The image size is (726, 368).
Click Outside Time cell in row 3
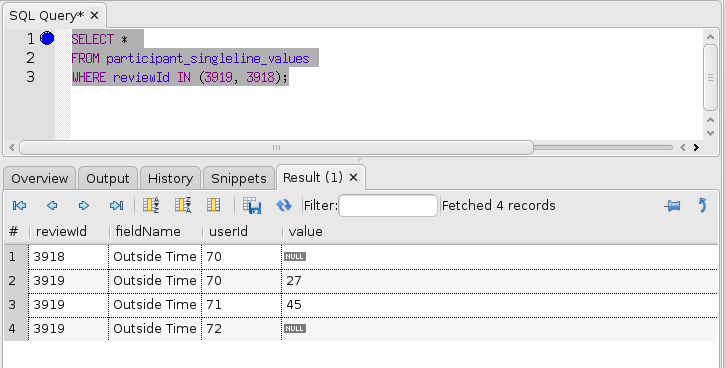click(x=155, y=305)
